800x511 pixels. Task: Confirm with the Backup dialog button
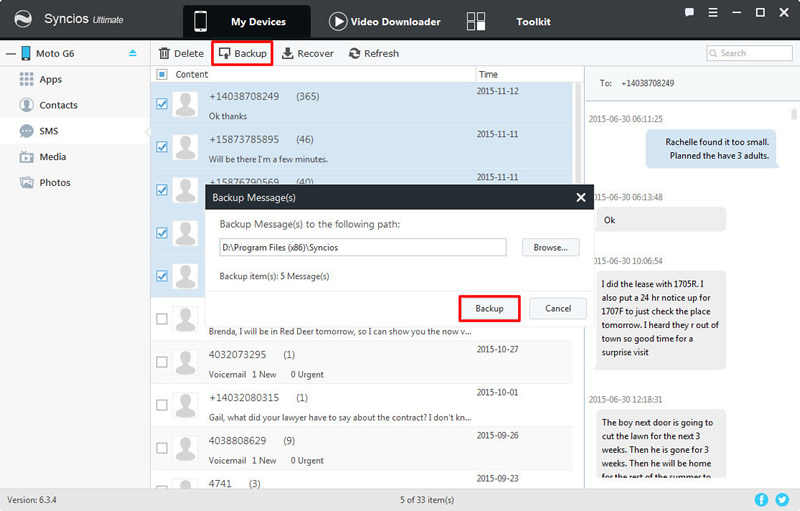[489, 309]
